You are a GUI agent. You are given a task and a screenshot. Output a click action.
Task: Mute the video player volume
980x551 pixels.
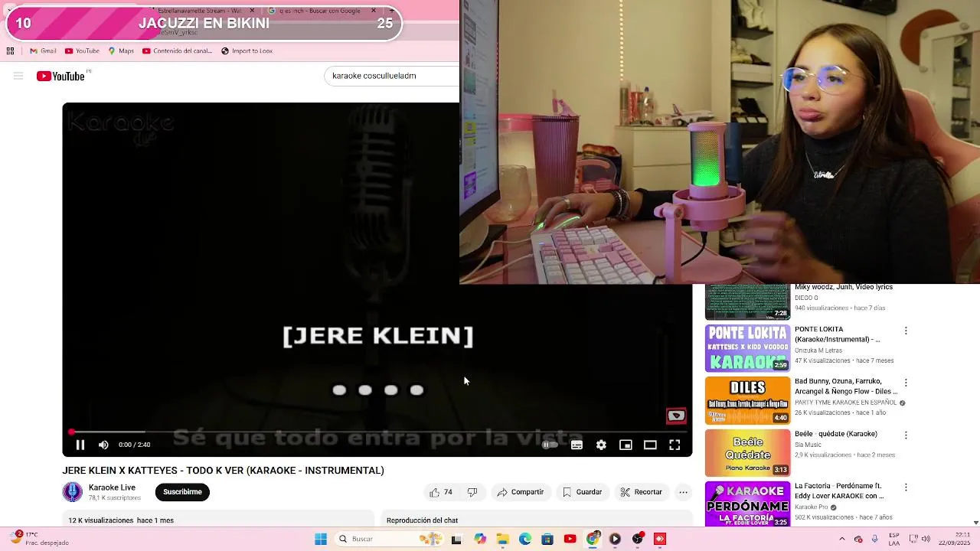coord(103,445)
